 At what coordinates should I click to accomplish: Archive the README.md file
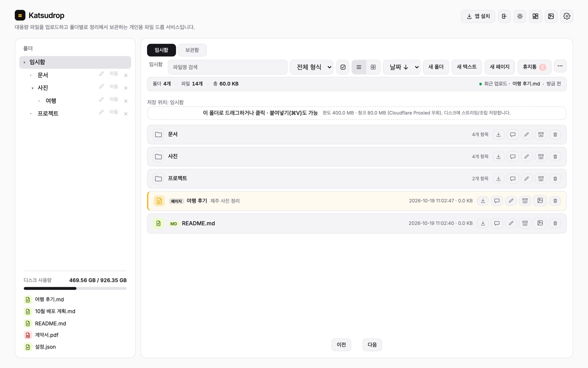[x=525, y=223]
